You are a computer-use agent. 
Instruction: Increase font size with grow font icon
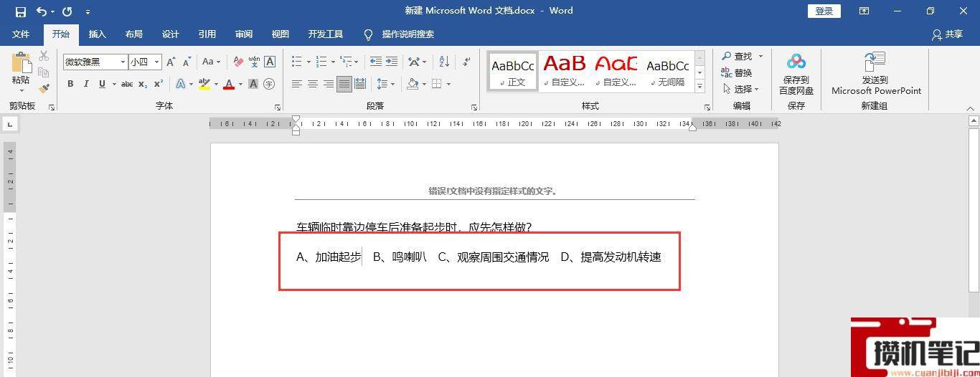(x=171, y=62)
